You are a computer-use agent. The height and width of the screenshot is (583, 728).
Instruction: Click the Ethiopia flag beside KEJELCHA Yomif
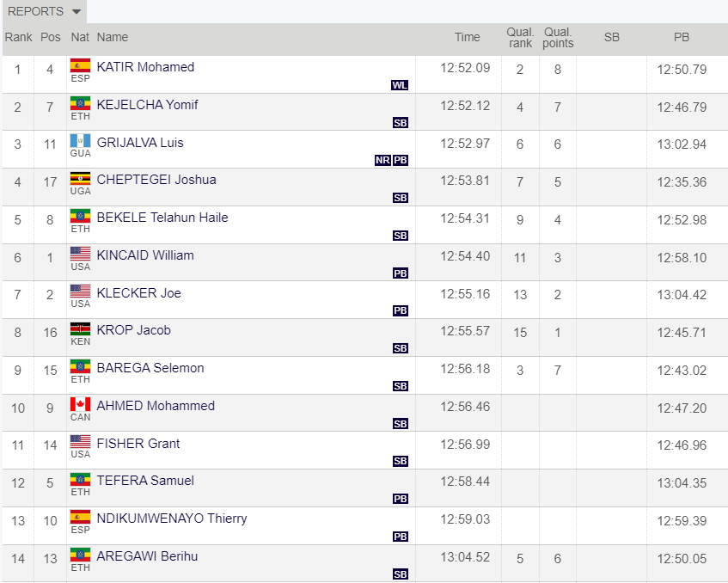point(80,102)
